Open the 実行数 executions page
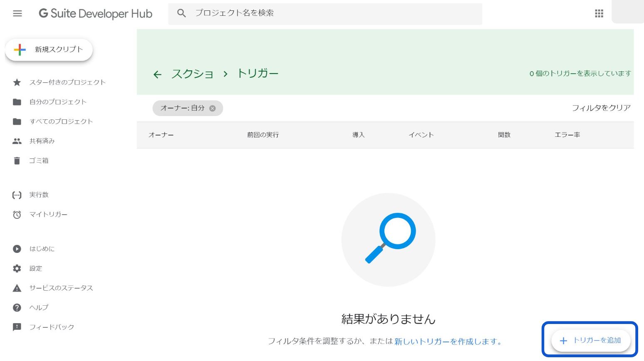 coord(39,195)
